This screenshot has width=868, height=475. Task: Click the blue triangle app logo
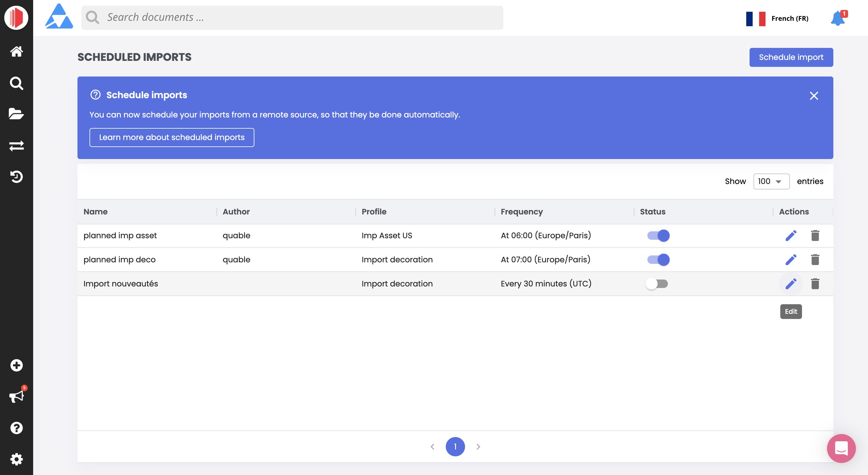(59, 17)
